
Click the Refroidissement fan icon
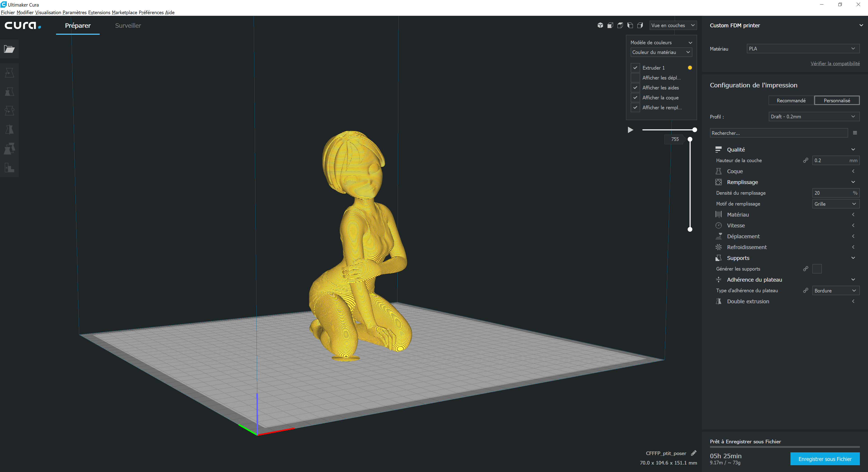click(x=718, y=247)
